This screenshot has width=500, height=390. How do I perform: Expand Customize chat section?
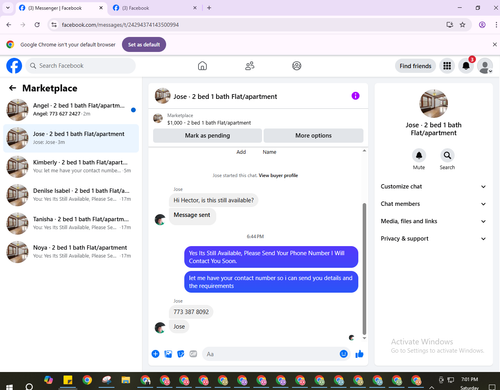click(433, 186)
